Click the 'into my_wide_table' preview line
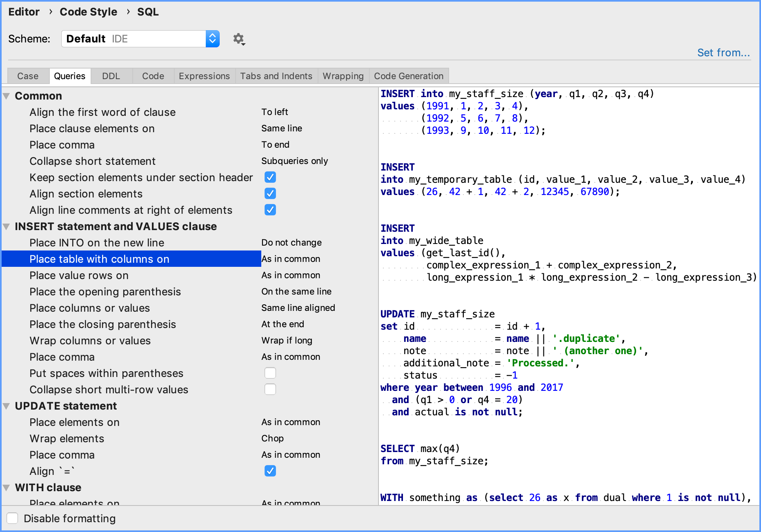The image size is (761, 532). coord(432,241)
